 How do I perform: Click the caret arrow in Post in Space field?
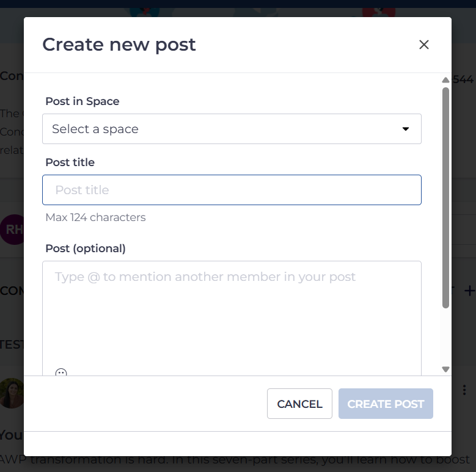coord(405,129)
